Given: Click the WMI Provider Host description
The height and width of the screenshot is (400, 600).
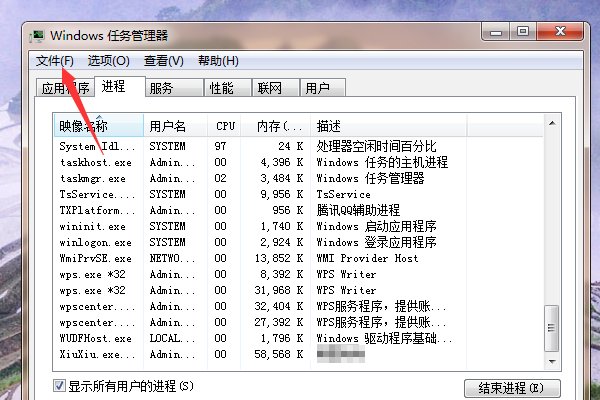Looking at the screenshot, I should pyautogui.click(x=367, y=258).
